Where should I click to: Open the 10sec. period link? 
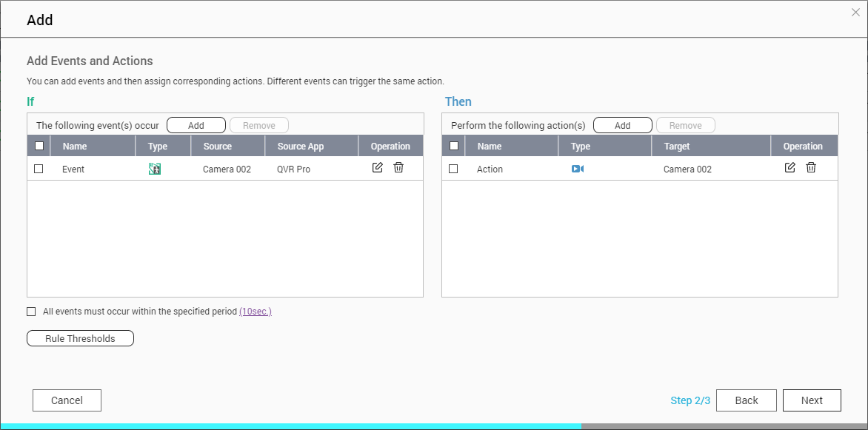(256, 312)
